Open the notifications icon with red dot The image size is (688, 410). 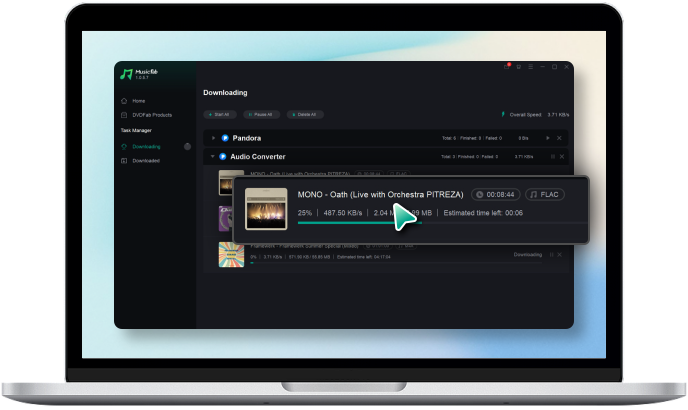point(506,67)
